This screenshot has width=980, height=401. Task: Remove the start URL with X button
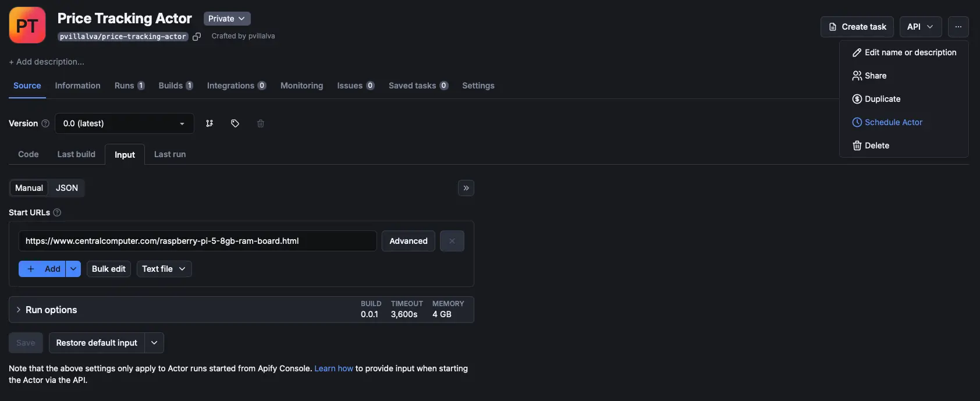(x=452, y=241)
